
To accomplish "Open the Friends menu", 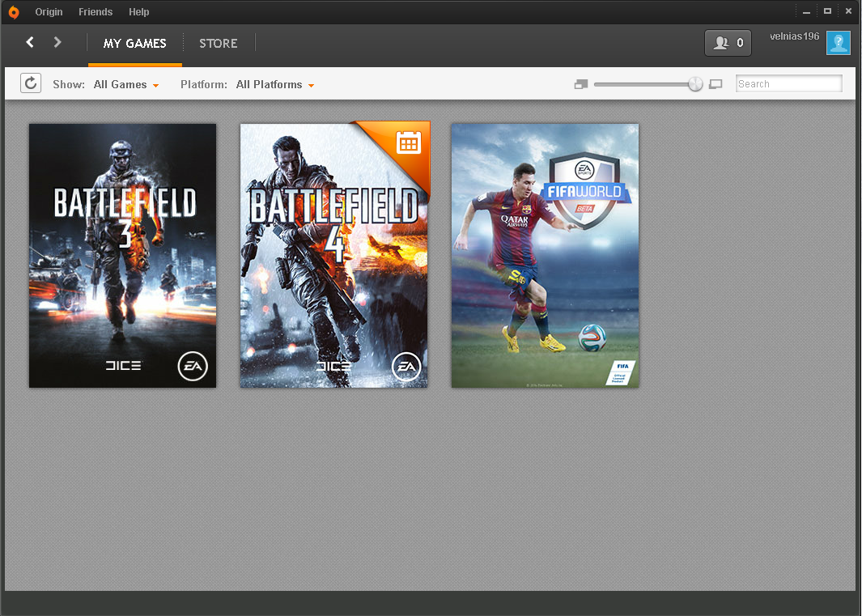I will click(96, 12).
